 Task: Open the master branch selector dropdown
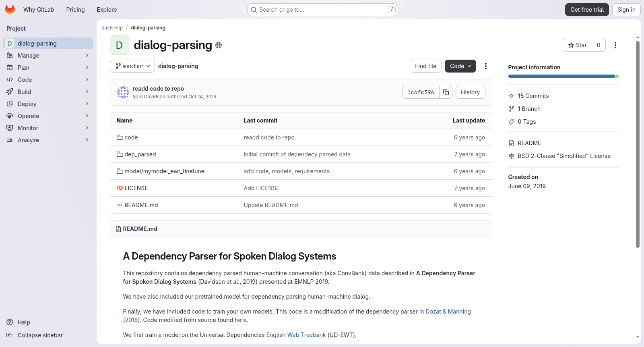(132, 66)
